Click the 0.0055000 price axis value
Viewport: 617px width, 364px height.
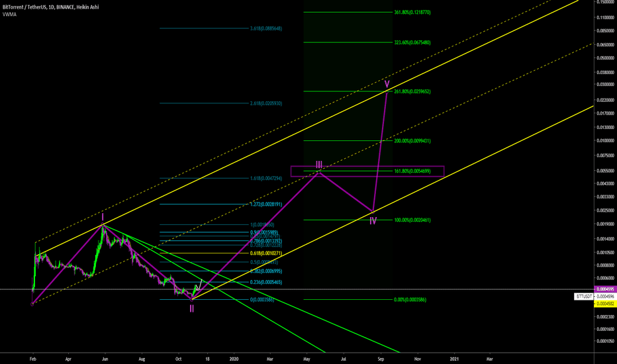pos(605,171)
